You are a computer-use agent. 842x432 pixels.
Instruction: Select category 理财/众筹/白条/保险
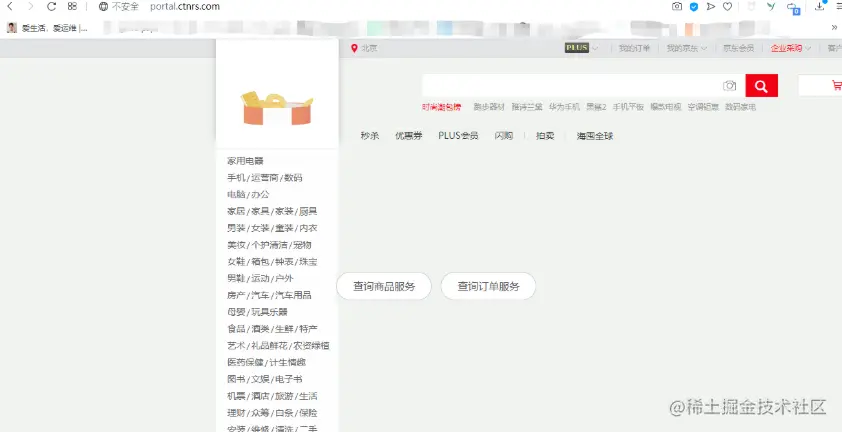tap(272, 413)
